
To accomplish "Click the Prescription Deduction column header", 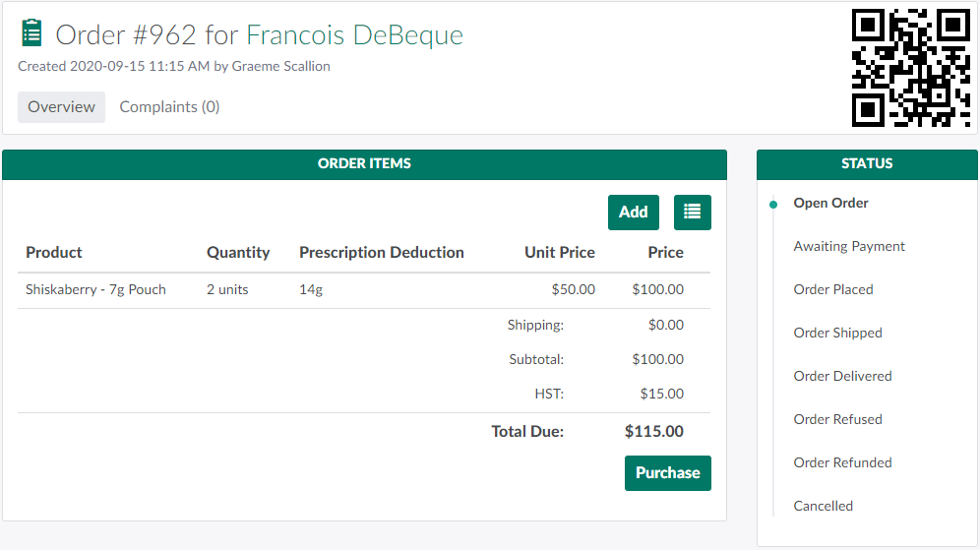I will point(382,253).
